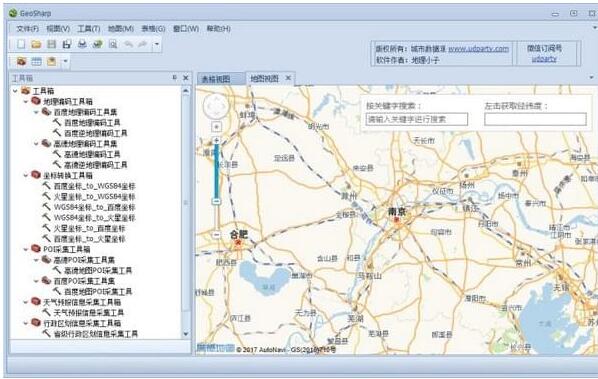The width and height of the screenshot is (598, 379).
Task: Click the map zoom-in plus button
Action: click(x=216, y=140)
